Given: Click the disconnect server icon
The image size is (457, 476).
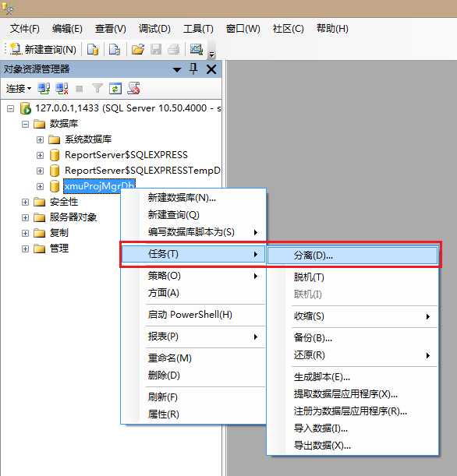Looking at the screenshot, I should point(62,89).
